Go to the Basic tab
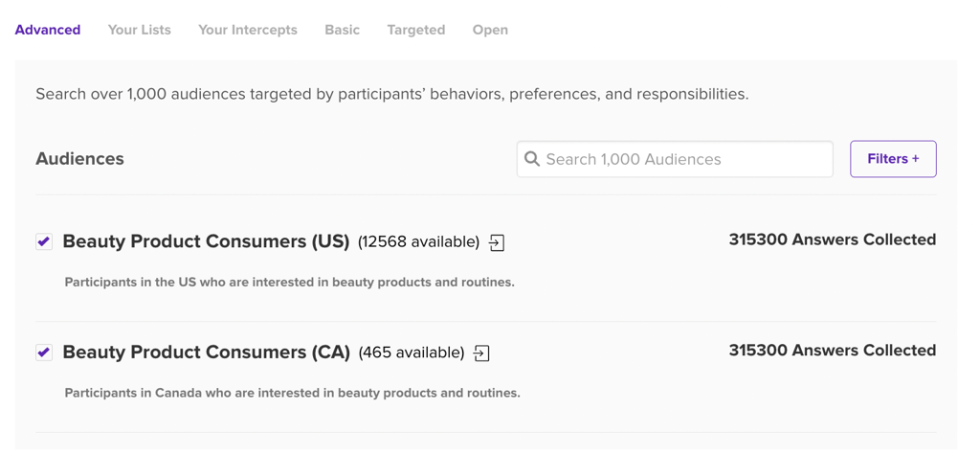980x456 pixels. (x=342, y=30)
